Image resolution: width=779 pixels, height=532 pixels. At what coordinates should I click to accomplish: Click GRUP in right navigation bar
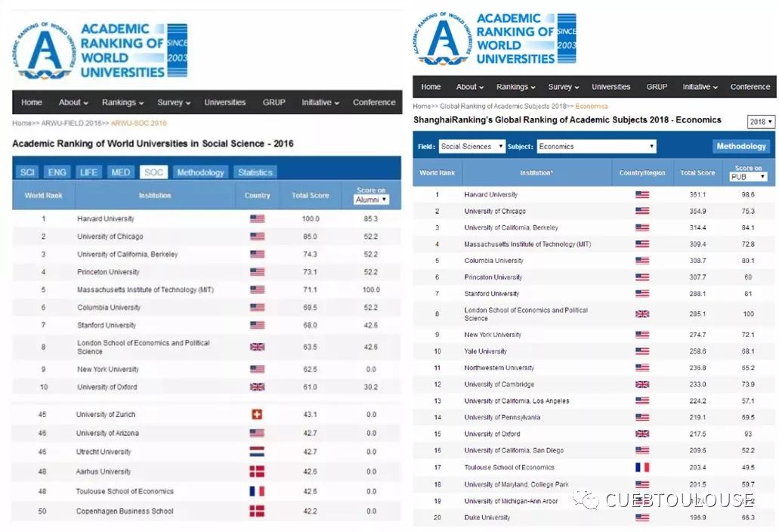[657, 87]
